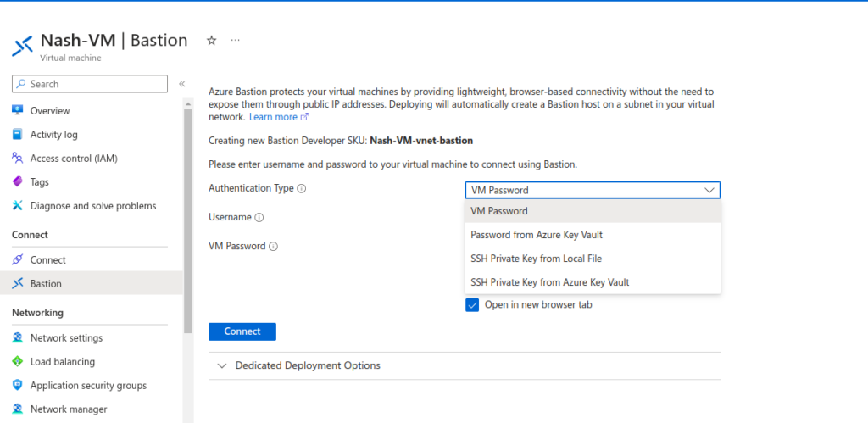The height and width of the screenshot is (423, 868).
Task: Favorite this page with the star icon
Action: (x=212, y=41)
